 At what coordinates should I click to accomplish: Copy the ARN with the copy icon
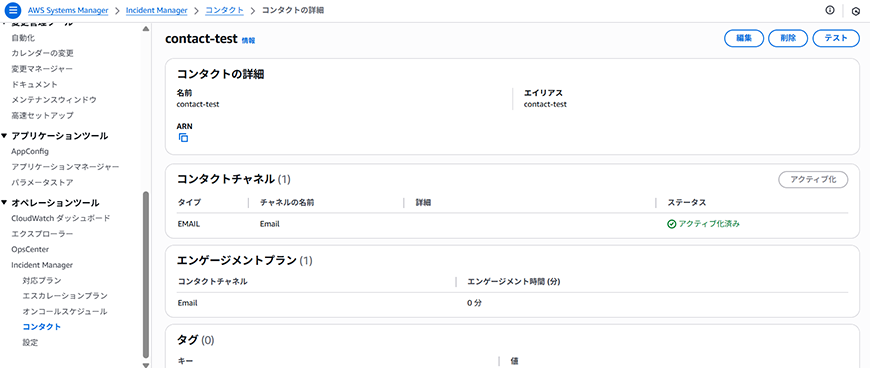click(183, 138)
